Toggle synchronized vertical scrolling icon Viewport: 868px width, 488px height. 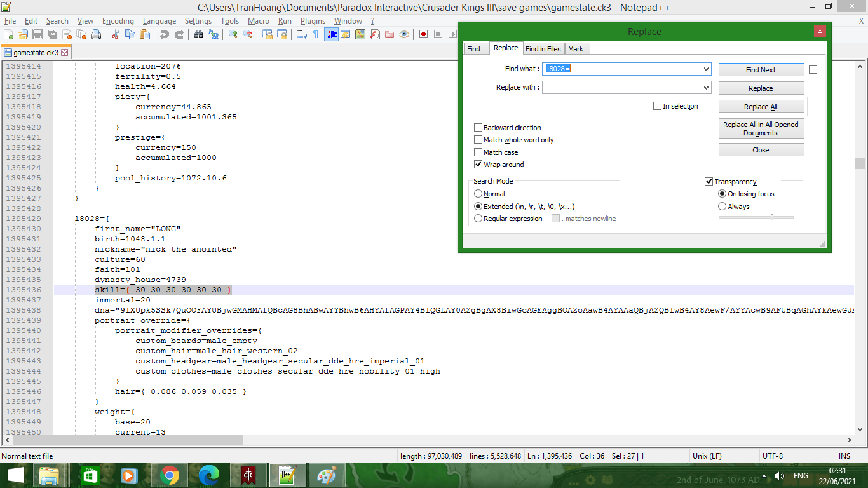coord(268,34)
